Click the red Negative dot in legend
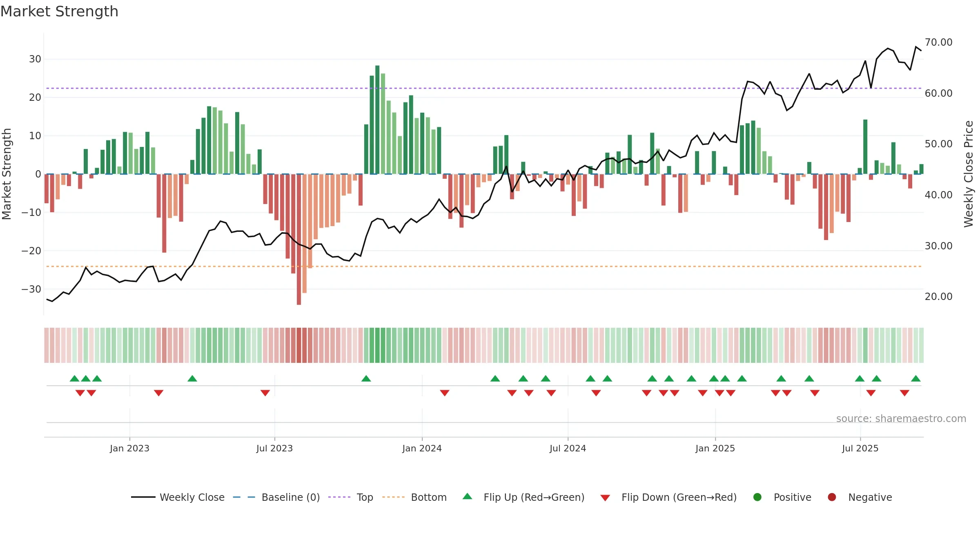Viewport: 980px width, 551px height. click(x=832, y=497)
